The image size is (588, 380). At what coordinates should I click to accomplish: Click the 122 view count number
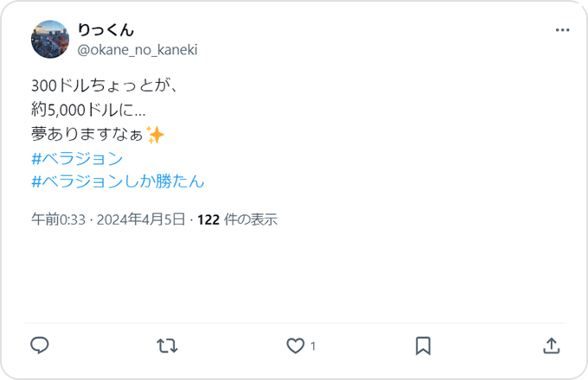click(208, 219)
